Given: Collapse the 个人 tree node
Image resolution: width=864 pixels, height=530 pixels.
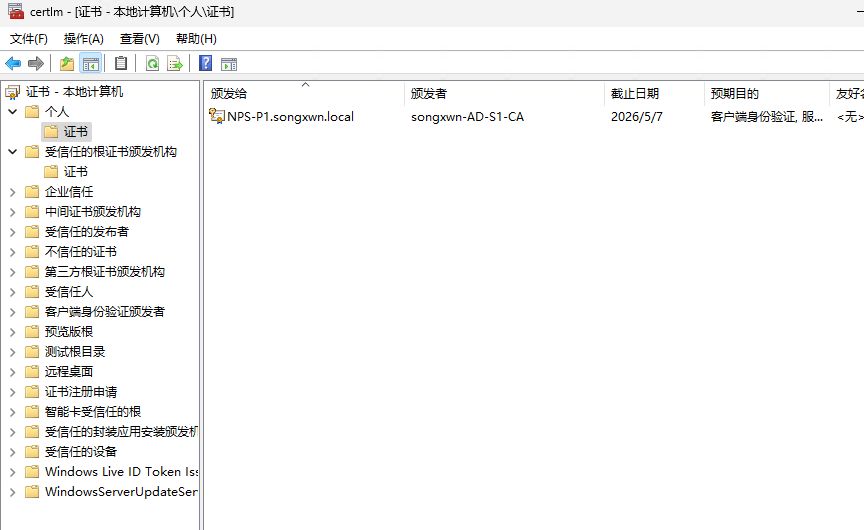Looking at the screenshot, I should point(12,112).
